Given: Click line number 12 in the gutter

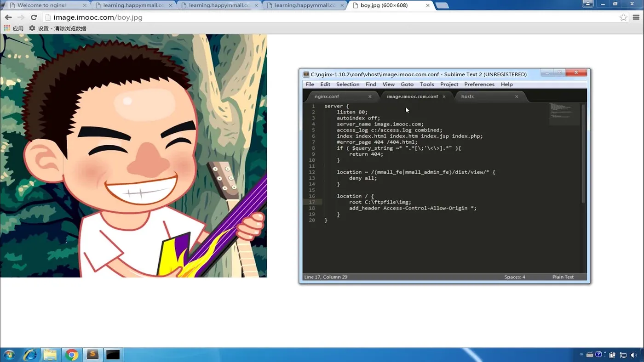Looking at the screenshot, I should [312, 172].
